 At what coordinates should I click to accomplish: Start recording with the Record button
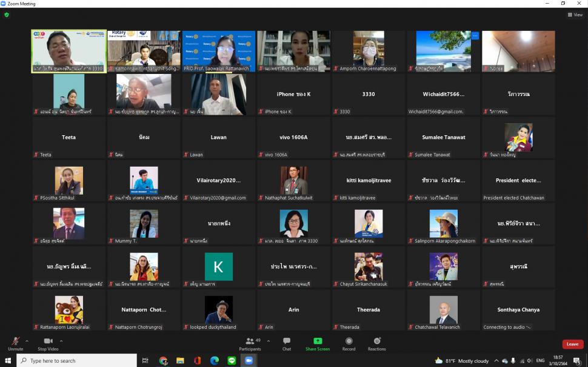349,343
